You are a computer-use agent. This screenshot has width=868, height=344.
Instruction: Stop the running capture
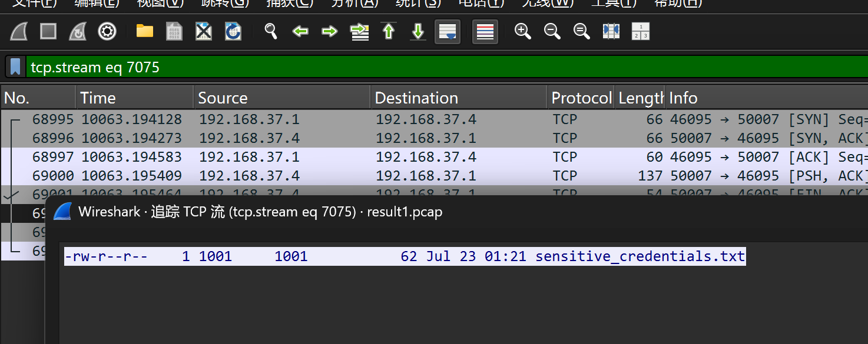point(48,31)
